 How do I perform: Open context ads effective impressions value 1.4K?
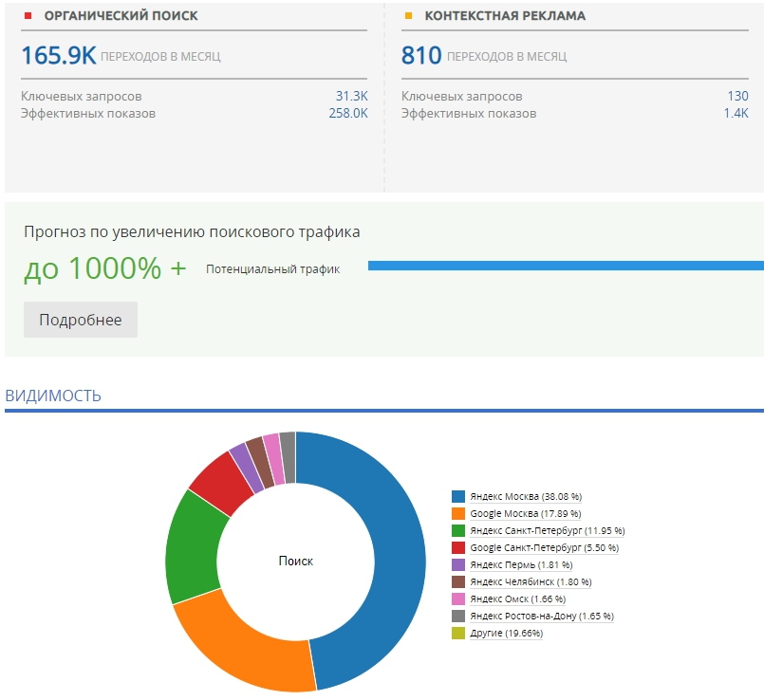click(736, 113)
